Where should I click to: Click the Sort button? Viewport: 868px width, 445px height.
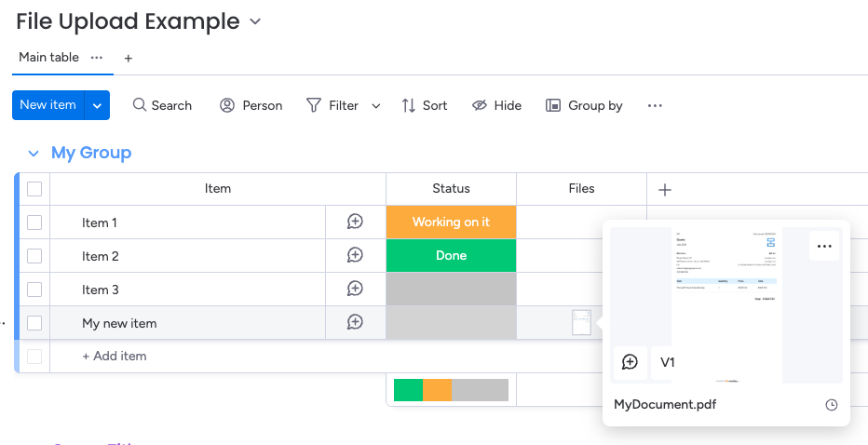[424, 106]
